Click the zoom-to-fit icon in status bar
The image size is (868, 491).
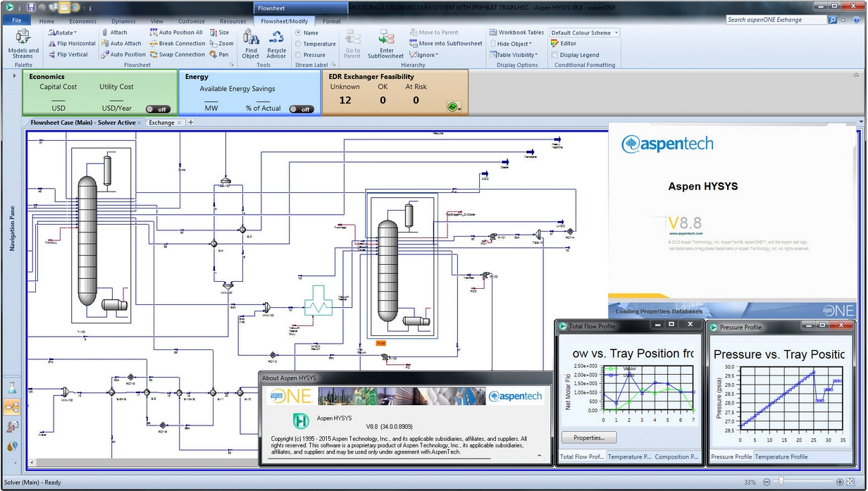click(x=851, y=483)
